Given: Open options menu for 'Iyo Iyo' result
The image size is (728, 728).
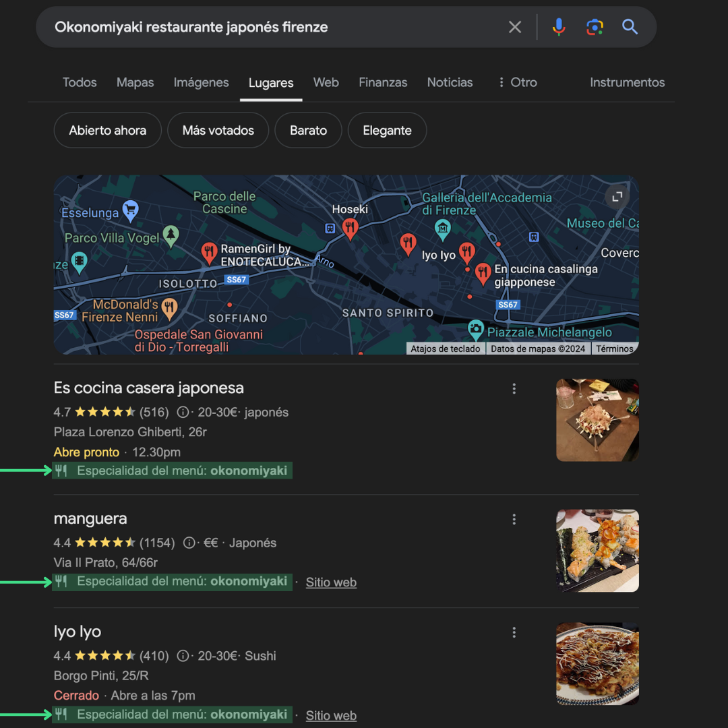Looking at the screenshot, I should [x=514, y=632].
